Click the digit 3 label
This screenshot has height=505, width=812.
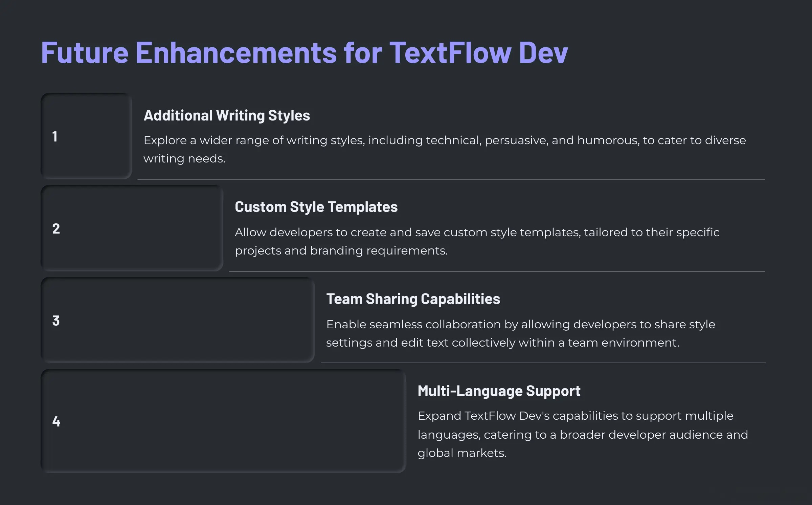pos(56,321)
